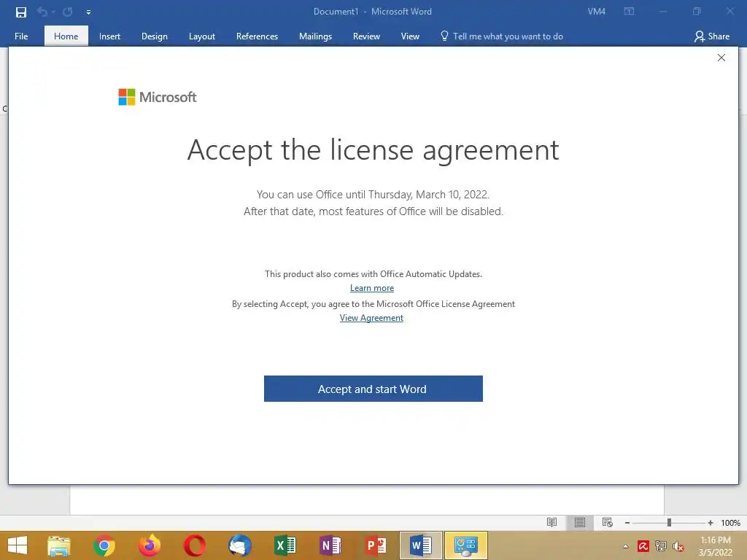The height and width of the screenshot is (560, 747).
Task: Click the Learn more link
Action: coord(372,288)
